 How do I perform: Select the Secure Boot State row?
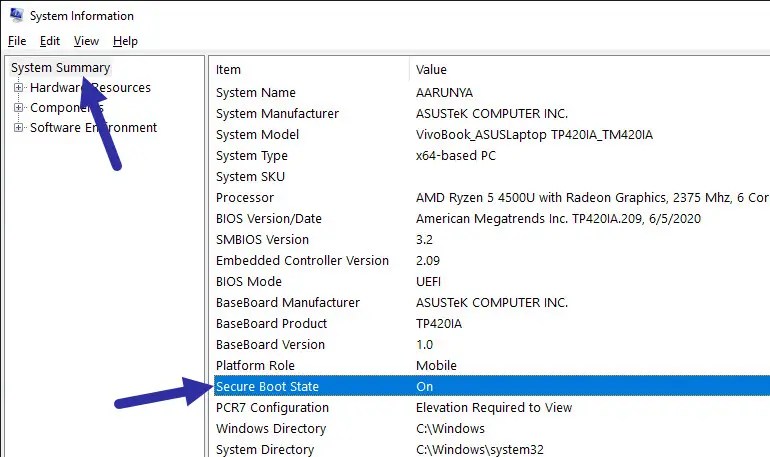click(492, 386)
